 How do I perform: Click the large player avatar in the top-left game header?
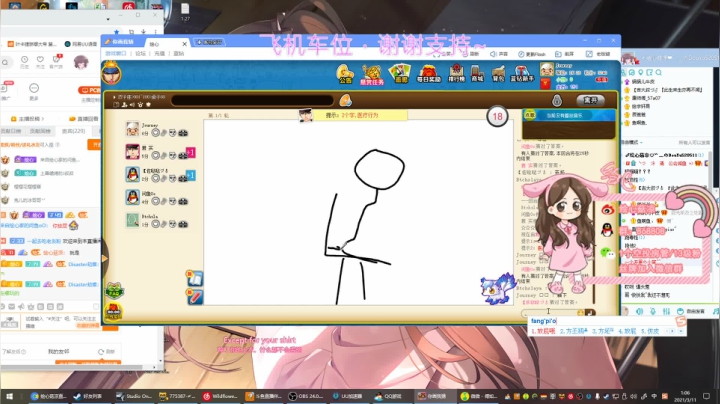click(x=112, y=73)
